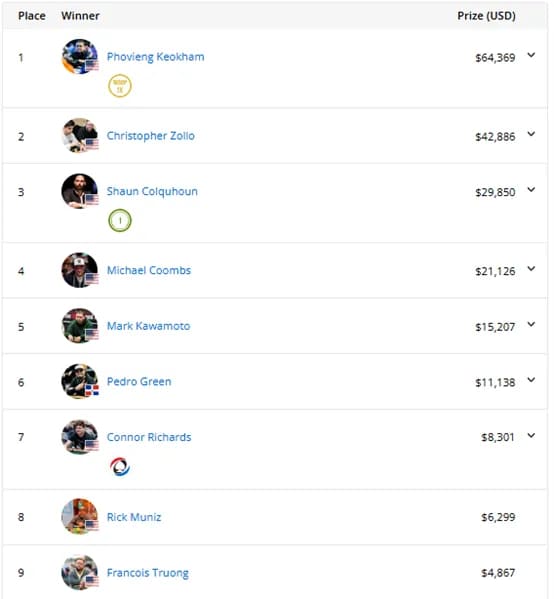The width and height of the screenshot is (554, 599).
Task: Expand Mark Kawamoto's $15,207 row chevron
Action: 531,324
